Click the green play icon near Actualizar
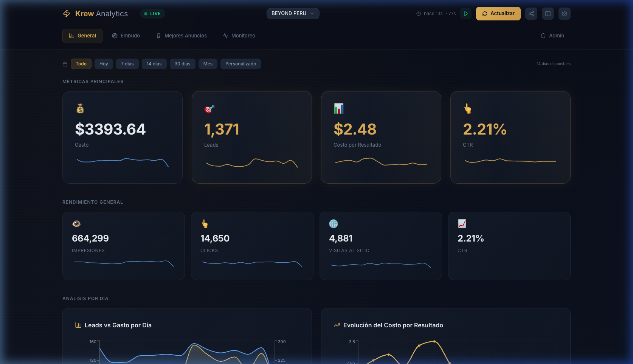Image resolution: width=633 pixels, height=364 pixels. [x=466, y=13]
